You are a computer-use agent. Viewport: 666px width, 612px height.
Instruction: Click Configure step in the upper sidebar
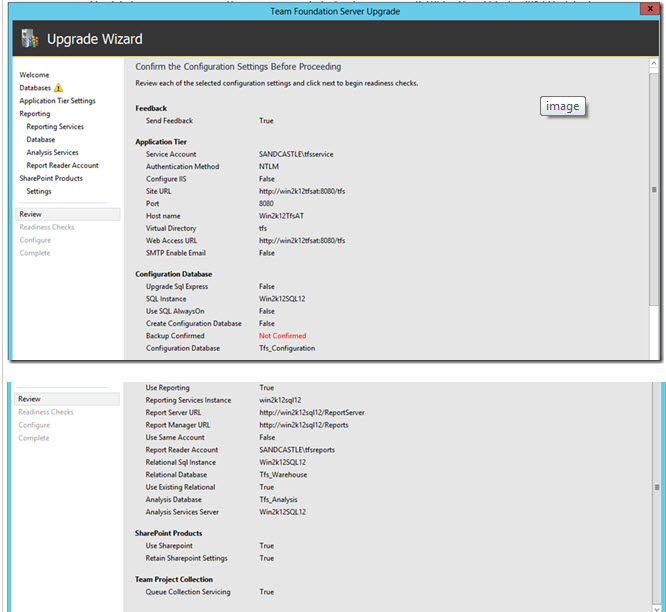[x=35, y=240]
